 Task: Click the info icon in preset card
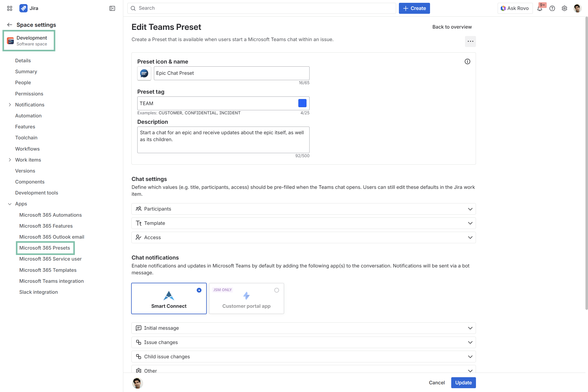[467, 62]
